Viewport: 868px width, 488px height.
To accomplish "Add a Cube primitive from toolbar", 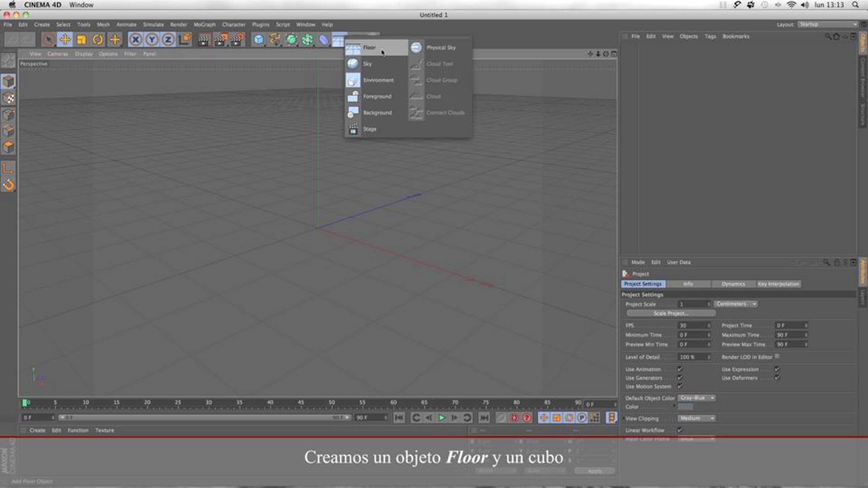I will coord(259,39).
